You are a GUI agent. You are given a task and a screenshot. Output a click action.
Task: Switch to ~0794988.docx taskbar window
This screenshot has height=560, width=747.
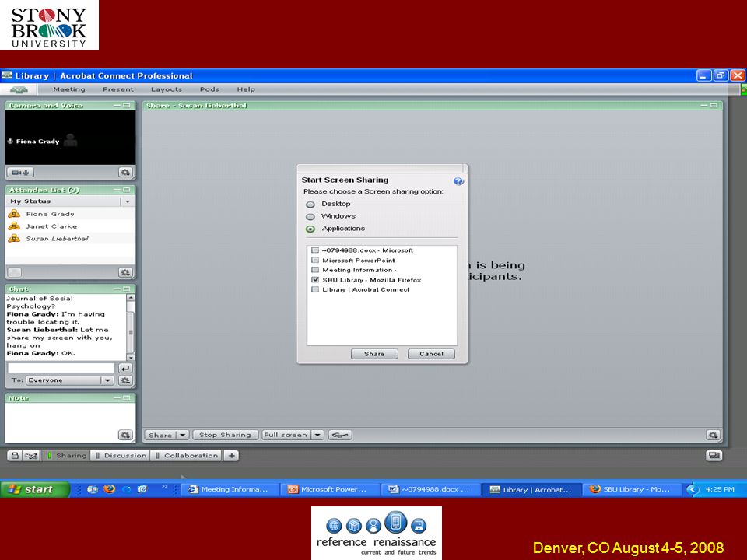click(430, 489)
